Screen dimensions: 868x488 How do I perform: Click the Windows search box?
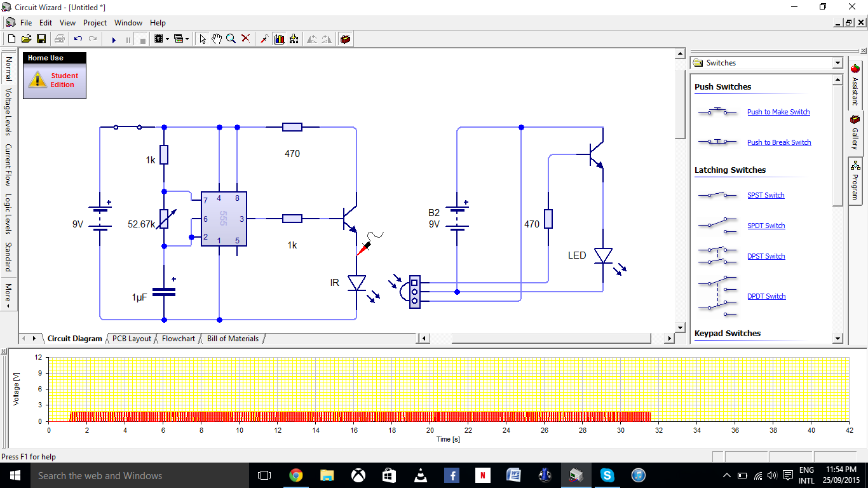[139, 475]
